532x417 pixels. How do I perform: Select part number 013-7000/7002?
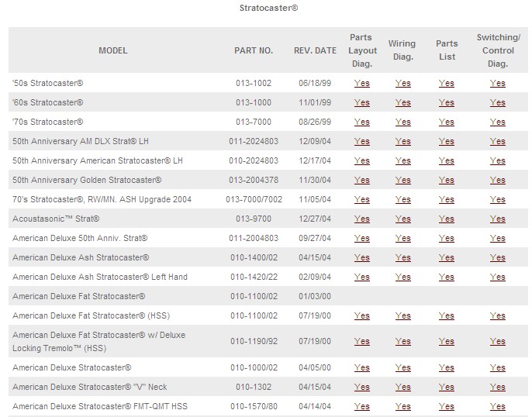pos(254,199)
